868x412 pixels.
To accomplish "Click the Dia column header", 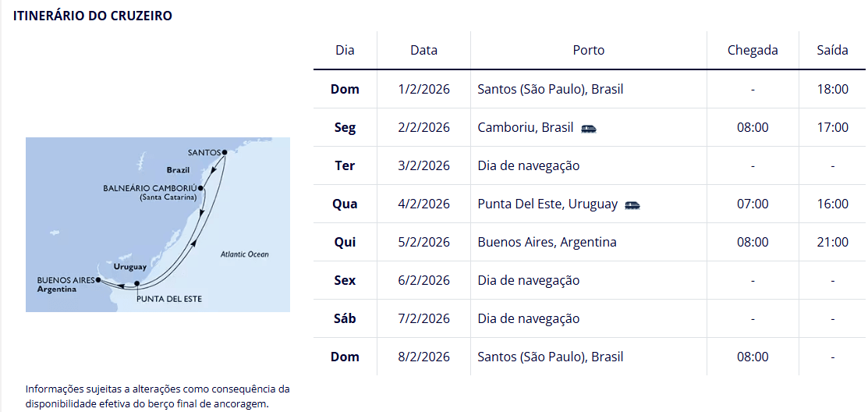I will [x=345, y=50].
